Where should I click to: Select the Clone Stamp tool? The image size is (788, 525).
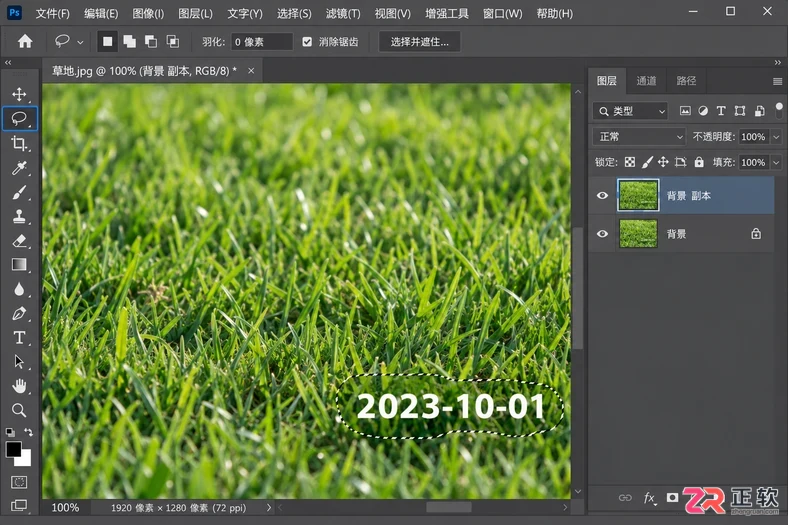pos(19,217)
